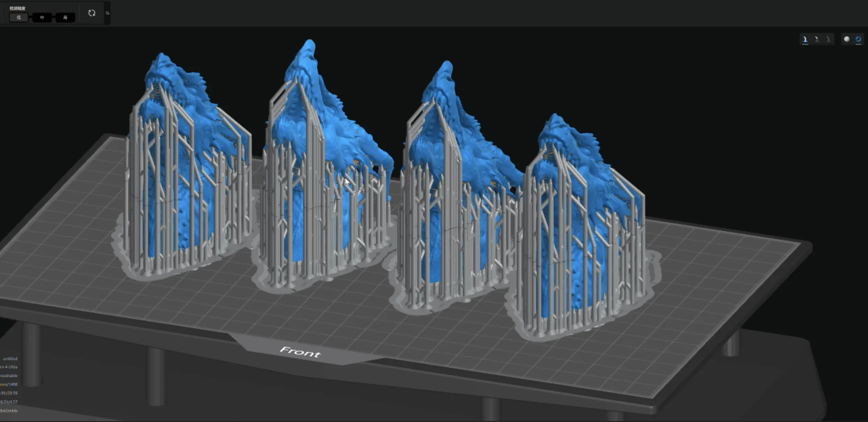This screenshot has width=868, height=422.
Task: Switch to solid gray sphere render mode
Action: (x=847, y=39)
